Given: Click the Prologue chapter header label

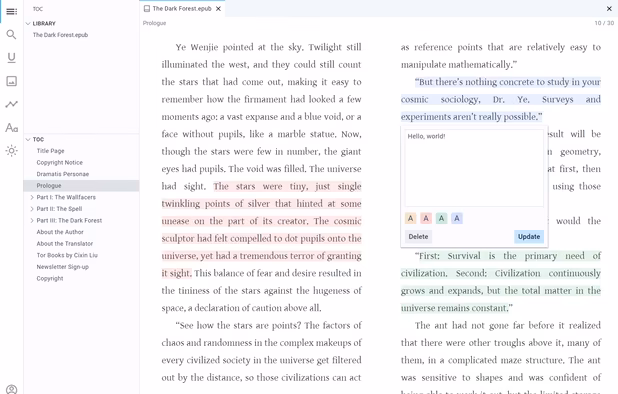Looking at the screenshot, I should [154, 23].
